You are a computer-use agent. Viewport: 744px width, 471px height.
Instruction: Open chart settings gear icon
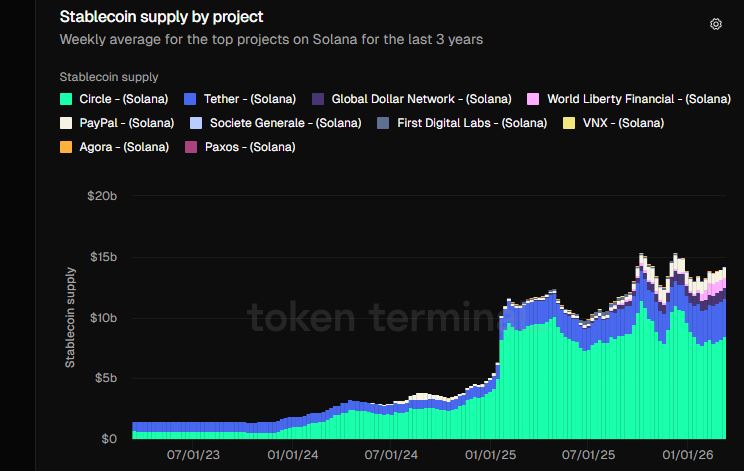tap(715, 24)
